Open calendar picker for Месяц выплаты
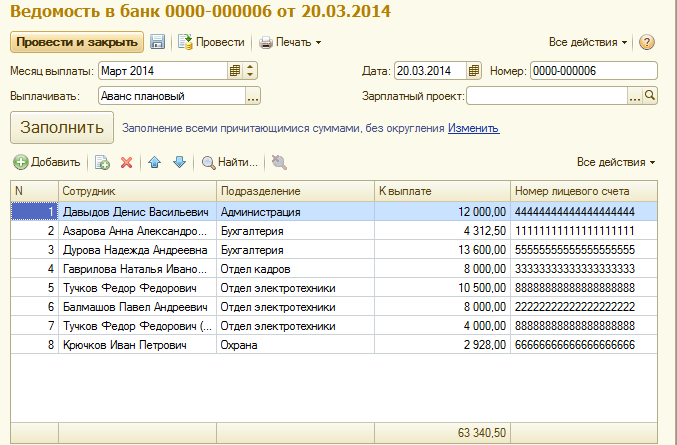 [x=235, y=70]
